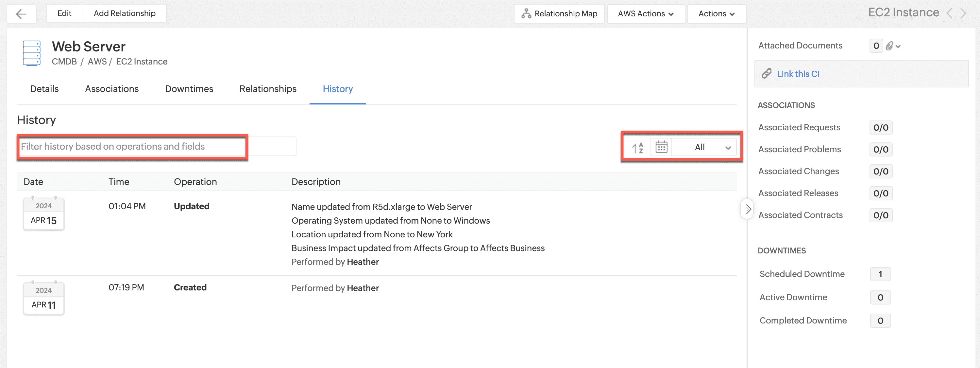
Task: Switch to the Details tab
Action: 44,89
